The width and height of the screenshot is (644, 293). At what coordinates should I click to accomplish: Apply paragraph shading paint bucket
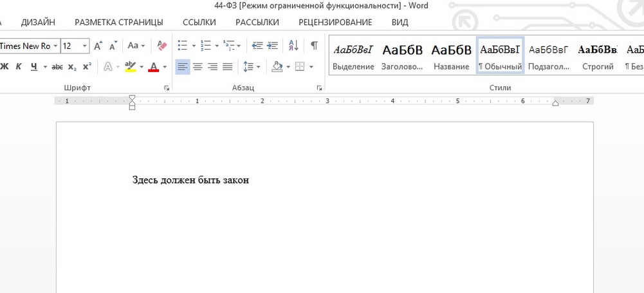tap(278, 66)
